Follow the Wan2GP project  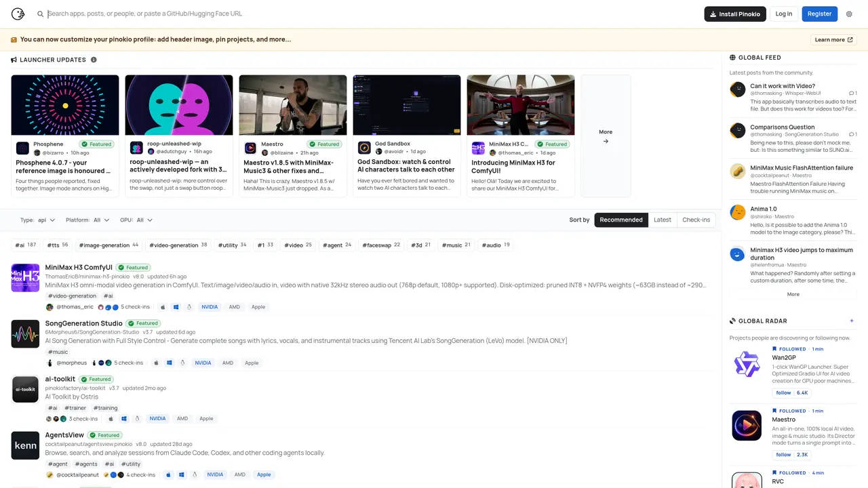[783, 392]
